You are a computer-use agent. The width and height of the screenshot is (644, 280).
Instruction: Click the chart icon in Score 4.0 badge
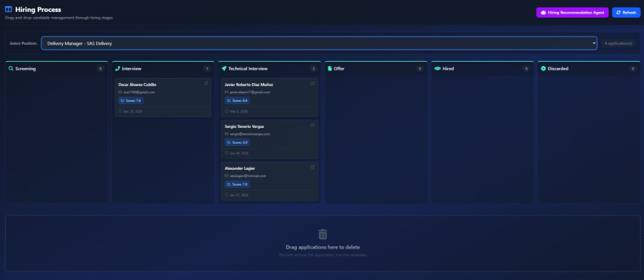pyautogui.click(x=229, y=142)
